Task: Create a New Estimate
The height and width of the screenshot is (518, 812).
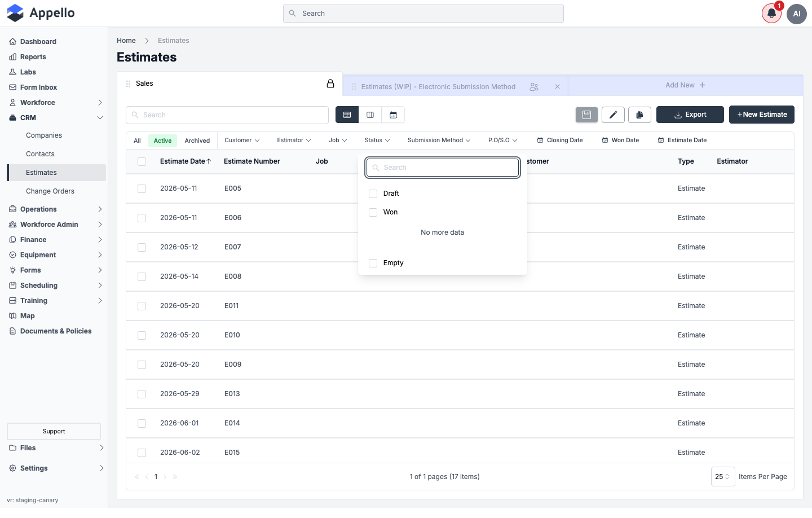Action: tap(762, 115)
